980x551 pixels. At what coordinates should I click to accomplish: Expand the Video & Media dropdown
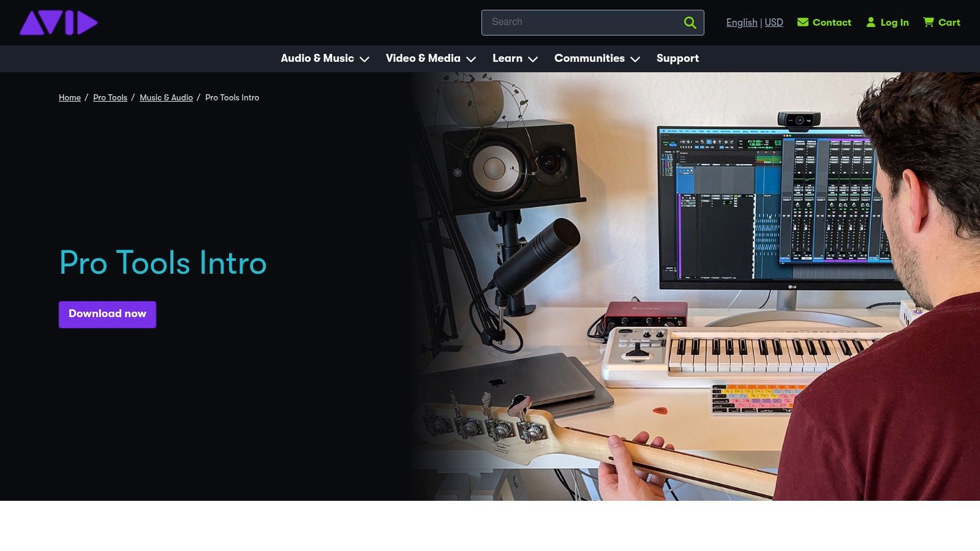point(471,59)
